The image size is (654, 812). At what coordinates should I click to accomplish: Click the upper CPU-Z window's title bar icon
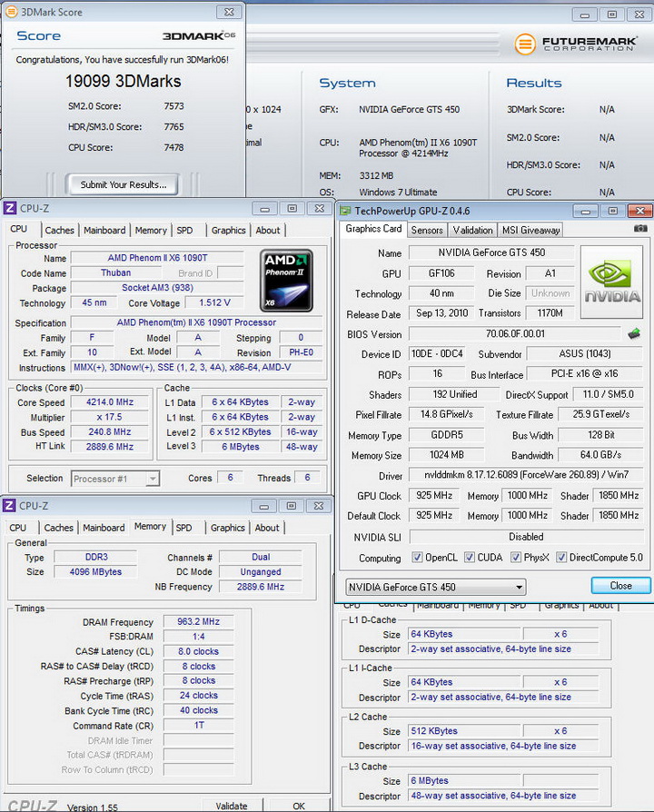click(x=10, y=208)
